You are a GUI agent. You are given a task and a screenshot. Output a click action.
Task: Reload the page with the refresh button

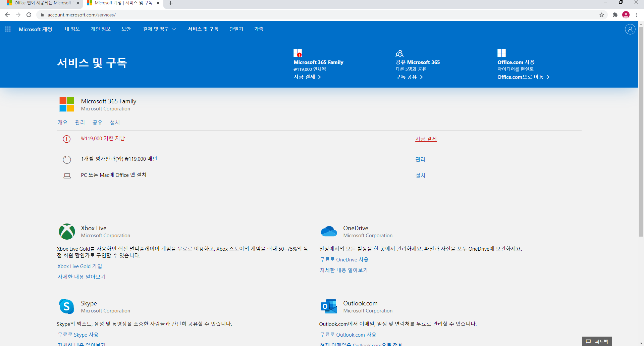[29, 15]
